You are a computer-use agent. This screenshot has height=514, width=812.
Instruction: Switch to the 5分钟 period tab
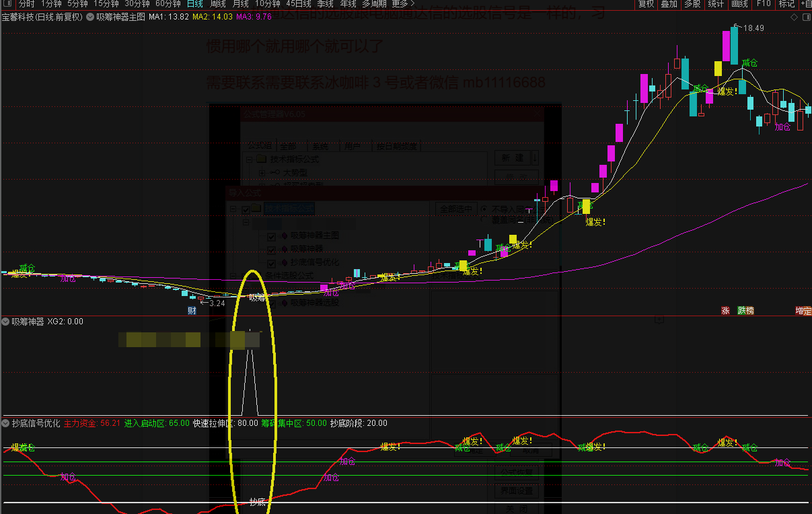pos(77,4)
